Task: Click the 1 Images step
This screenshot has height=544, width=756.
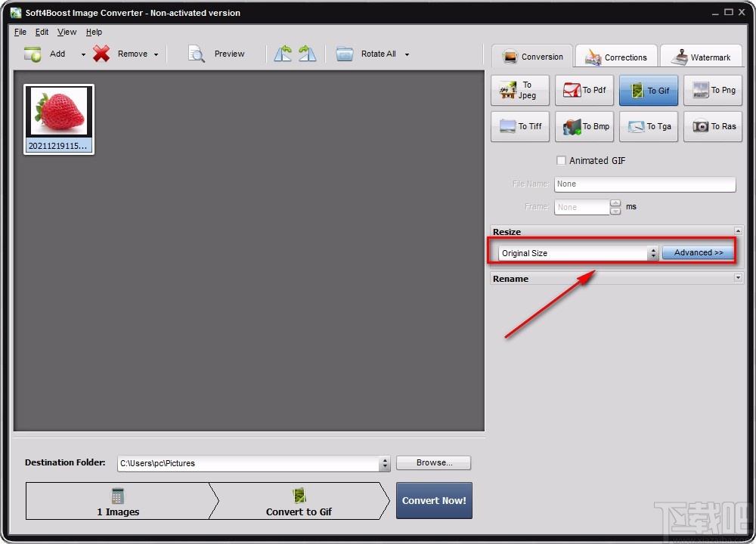Action: (x=118, y=501)
